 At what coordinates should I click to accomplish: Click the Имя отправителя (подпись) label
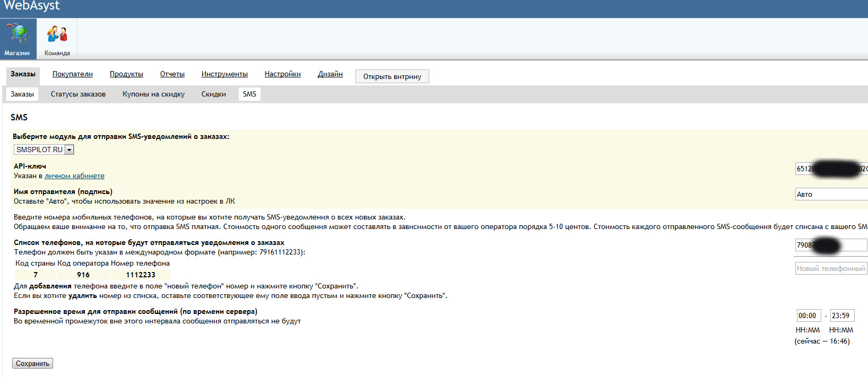[63, 192]
